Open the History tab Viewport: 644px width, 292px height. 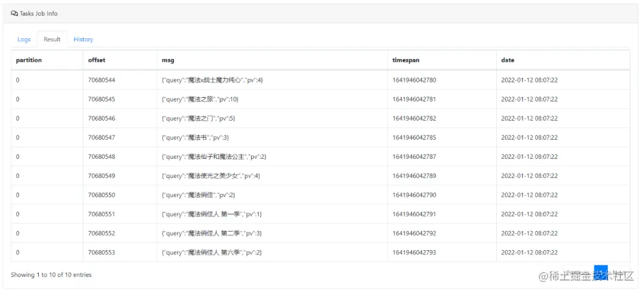(x=83, y=39)
